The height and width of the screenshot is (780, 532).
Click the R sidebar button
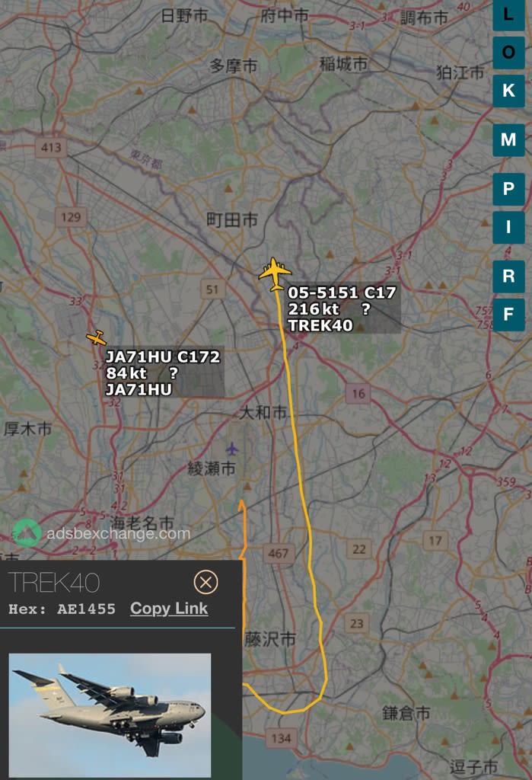pos(508,276)
